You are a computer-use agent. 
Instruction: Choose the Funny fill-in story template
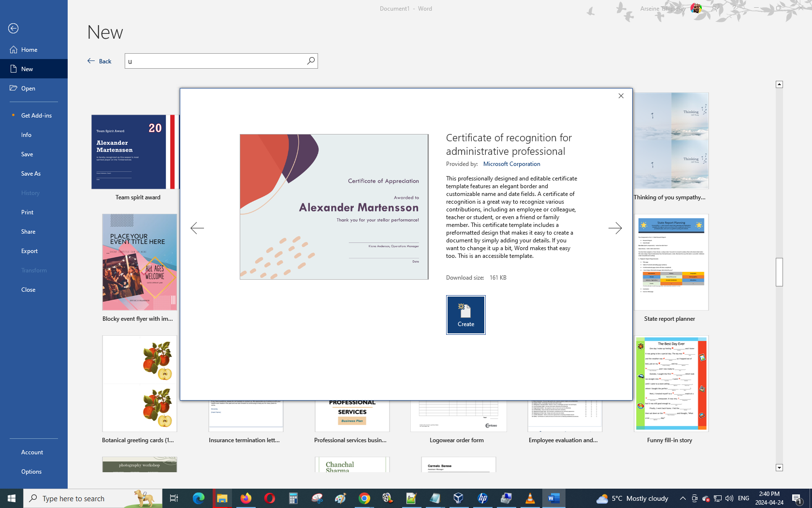click(x=671, y=385)
